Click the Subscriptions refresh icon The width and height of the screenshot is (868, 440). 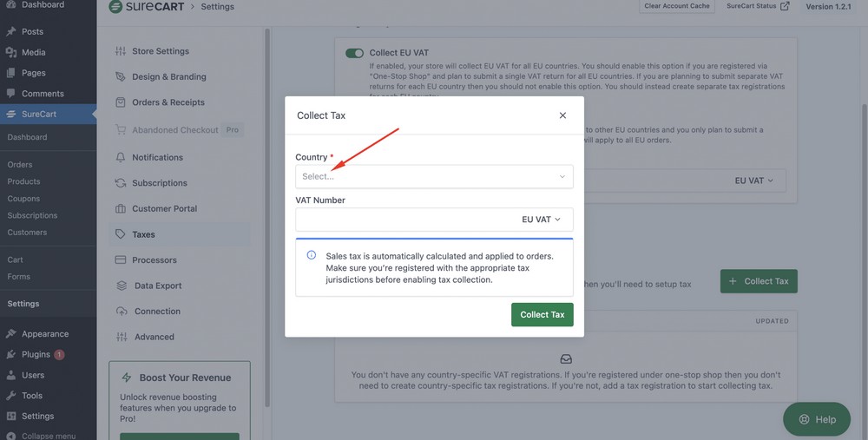tap(121, 183)
